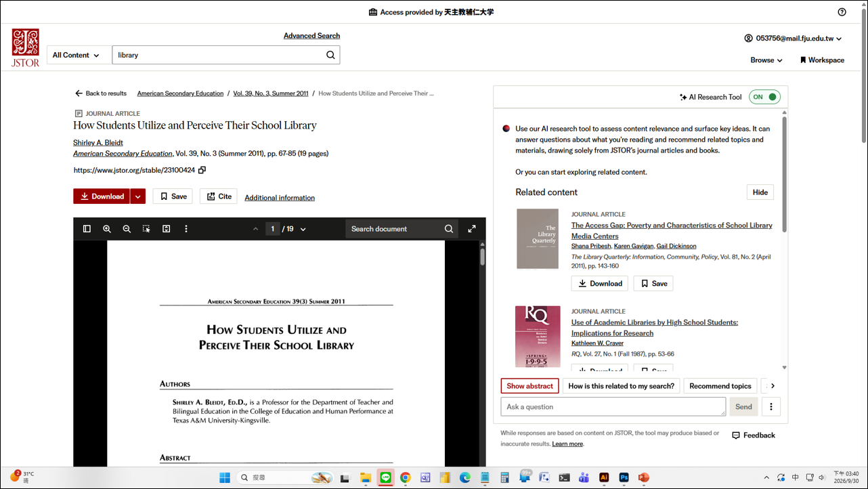
Task: Open Microsoft Edge from the taskbar
Action: click(x=464, y=477)
